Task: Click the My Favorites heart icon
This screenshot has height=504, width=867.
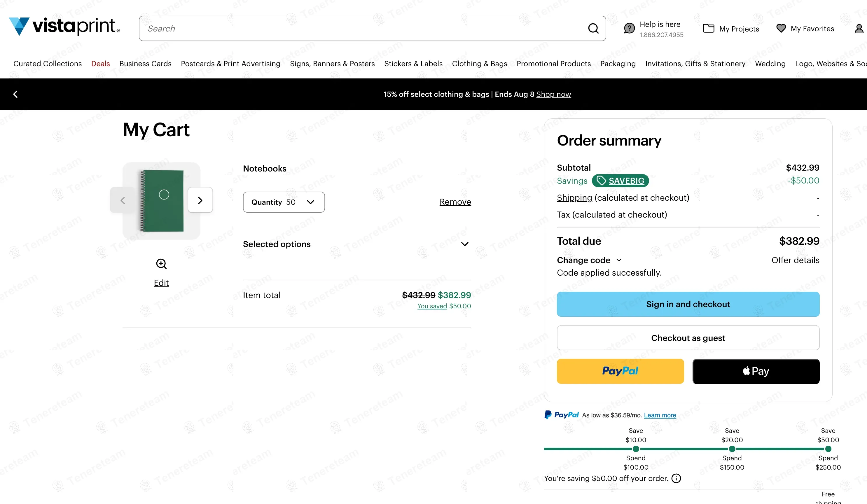Action: tap(781, 29)
